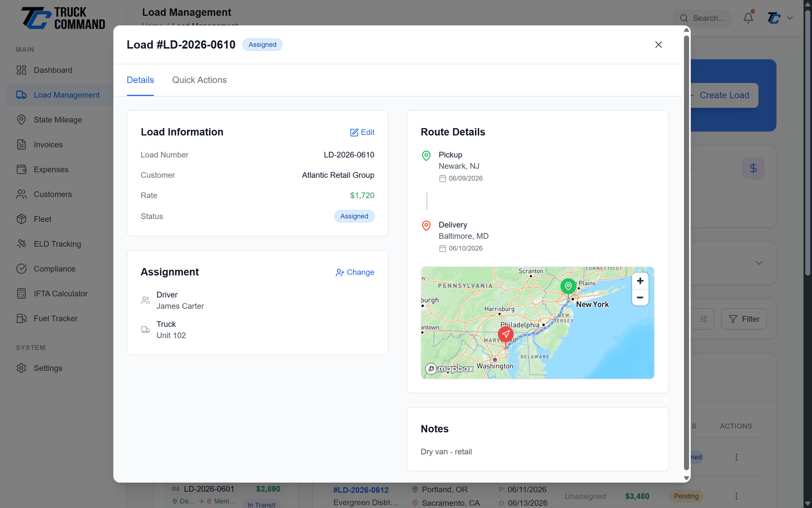Click the green Pickup location pin icon

click(x=426, y=155)
